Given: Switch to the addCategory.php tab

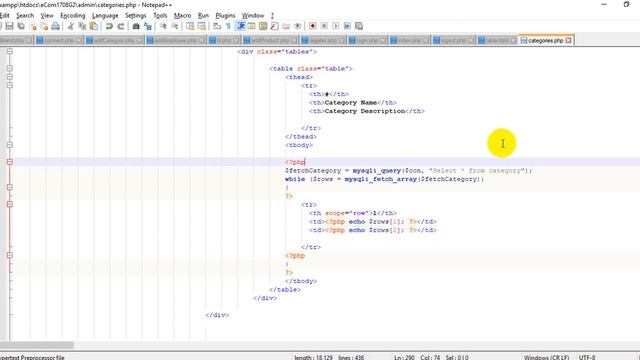Looking at the screenshot, I should (x=114, y=40).
